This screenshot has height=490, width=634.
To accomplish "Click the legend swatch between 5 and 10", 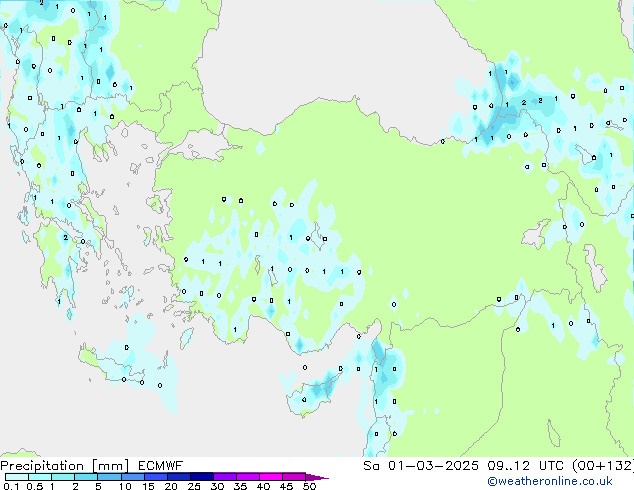I will pyautogui.click(x=109, y=477).
